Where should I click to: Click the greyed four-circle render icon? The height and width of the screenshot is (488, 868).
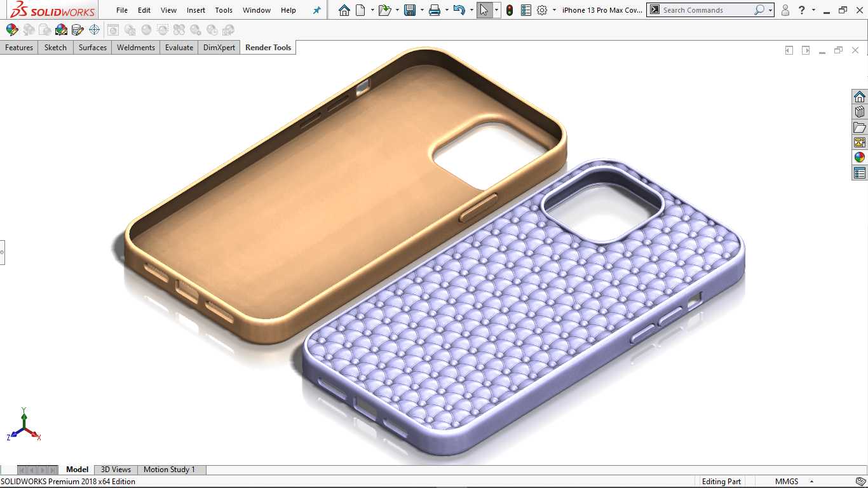coord(179,30)
